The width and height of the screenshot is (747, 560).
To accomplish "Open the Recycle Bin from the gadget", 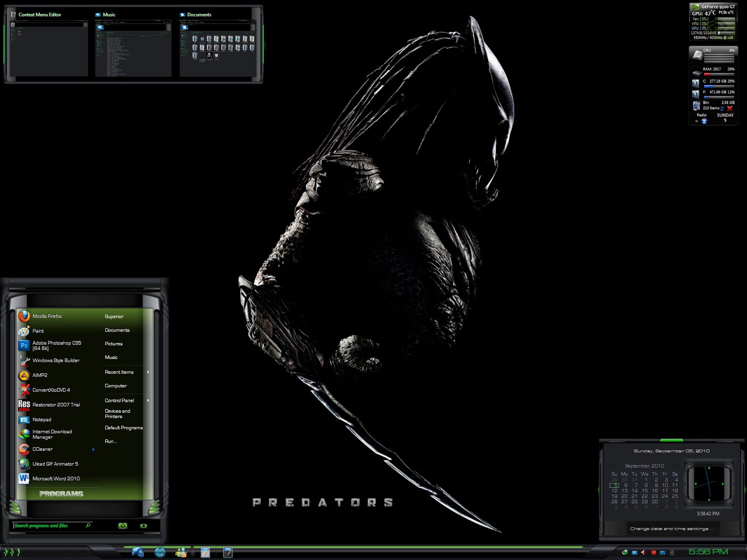I will click(x=696, y=105).
